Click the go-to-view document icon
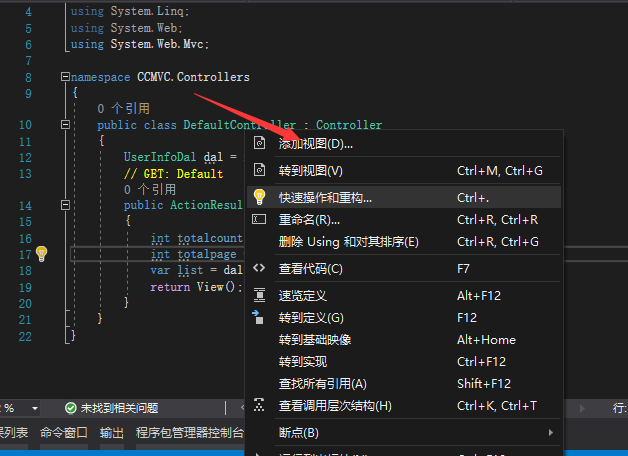 pos(260,170)
